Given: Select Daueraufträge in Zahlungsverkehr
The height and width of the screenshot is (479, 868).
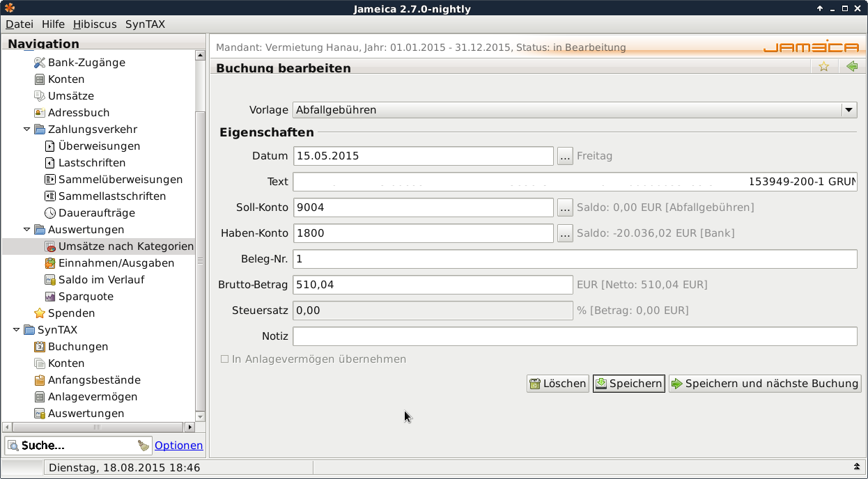Looking at the screenshot, I should click(96, 213).
